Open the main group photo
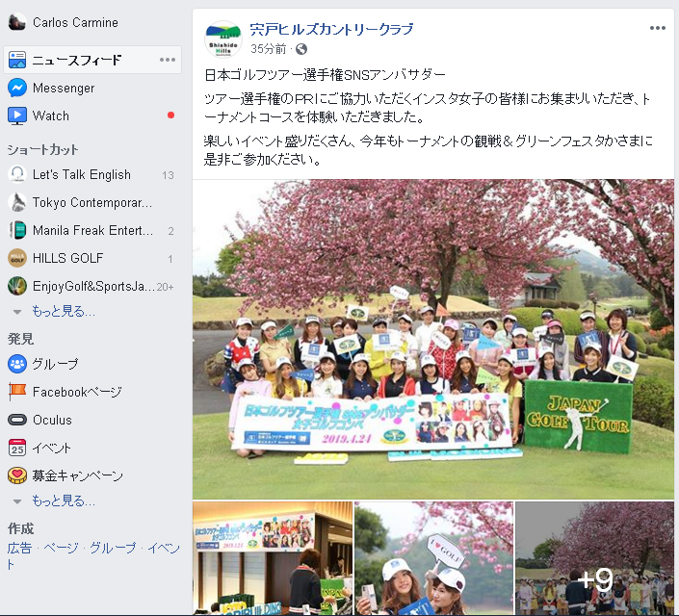This screenshot has height=616, width=679. (x=433, y=340)
